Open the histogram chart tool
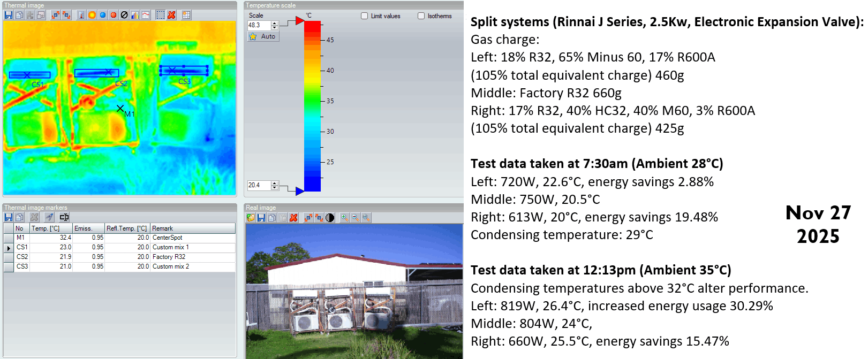 coord(135,15)
